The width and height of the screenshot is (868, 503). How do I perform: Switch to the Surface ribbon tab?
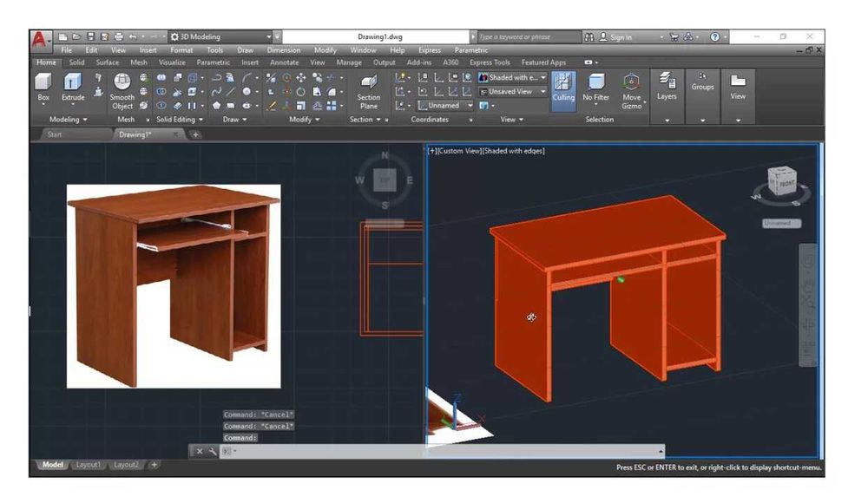pyautogui.click(x=108, y=62)
